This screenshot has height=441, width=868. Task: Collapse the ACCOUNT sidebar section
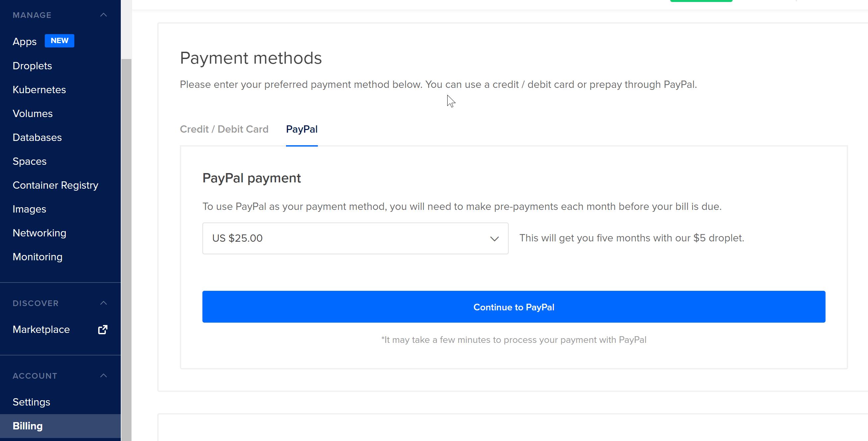point(104,375)
